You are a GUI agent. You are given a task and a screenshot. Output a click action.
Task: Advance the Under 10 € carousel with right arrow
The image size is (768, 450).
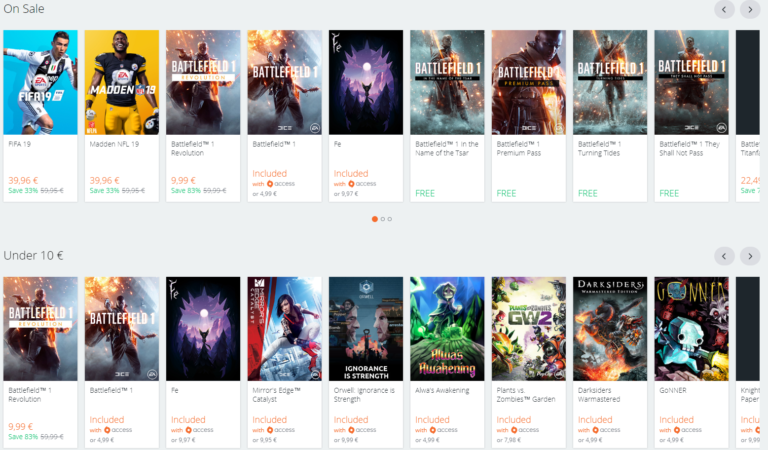click(750, 256)
